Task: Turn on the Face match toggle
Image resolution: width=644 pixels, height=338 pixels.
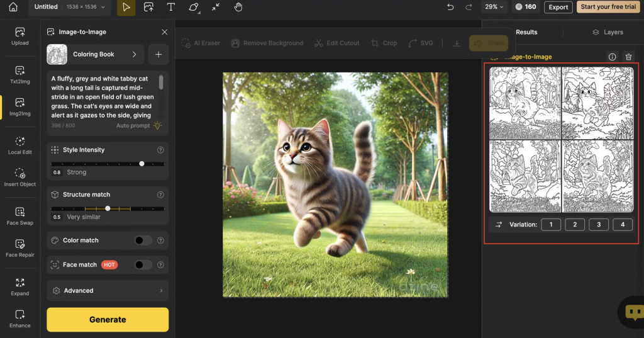Action: tap(143, 265)
